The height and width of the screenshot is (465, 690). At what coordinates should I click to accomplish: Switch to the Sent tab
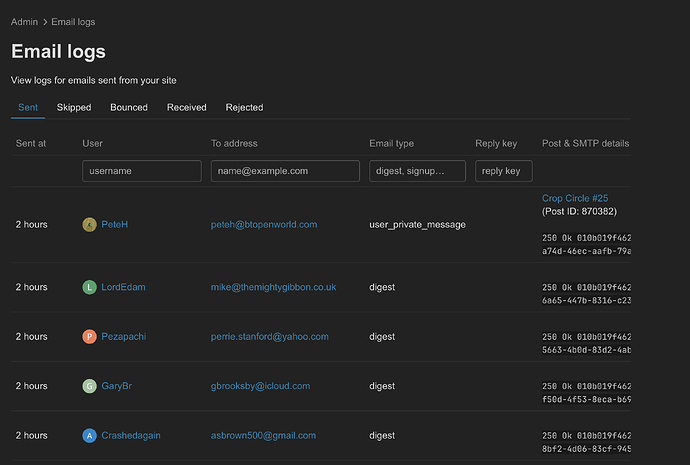[x=28, y=107]
